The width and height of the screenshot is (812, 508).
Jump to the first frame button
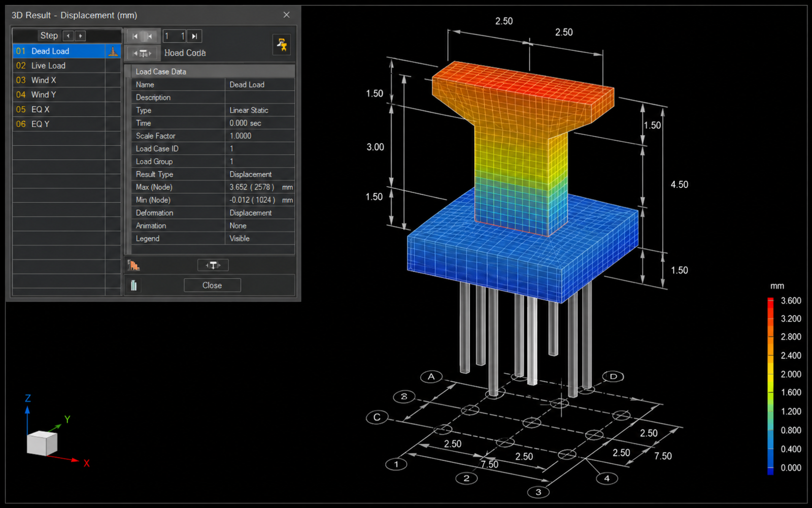[135, 36]
